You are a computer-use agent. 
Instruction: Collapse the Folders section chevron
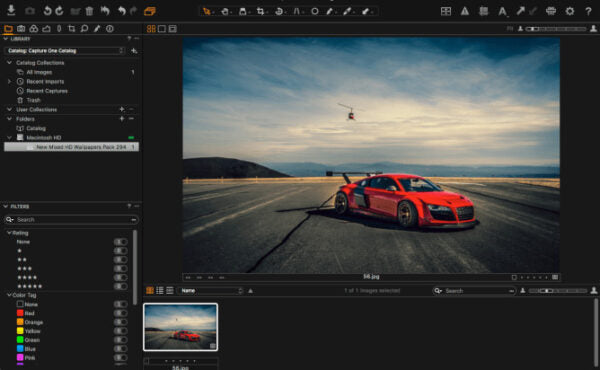(9, 119)
